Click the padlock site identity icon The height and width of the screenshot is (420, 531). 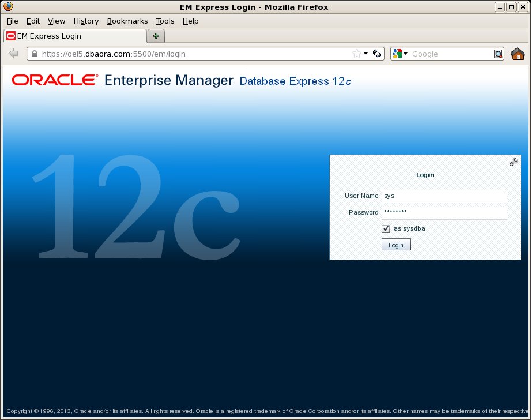pos(34,54)
